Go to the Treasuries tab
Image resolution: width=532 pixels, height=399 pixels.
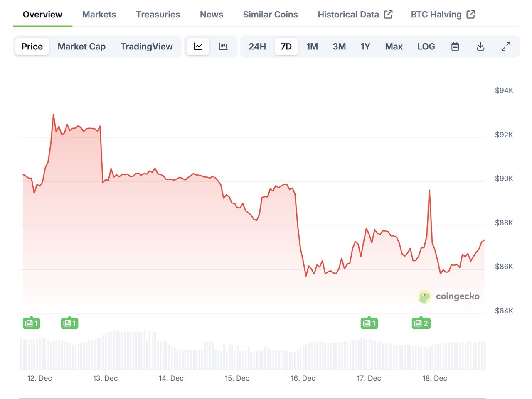[x=158, y=15]
